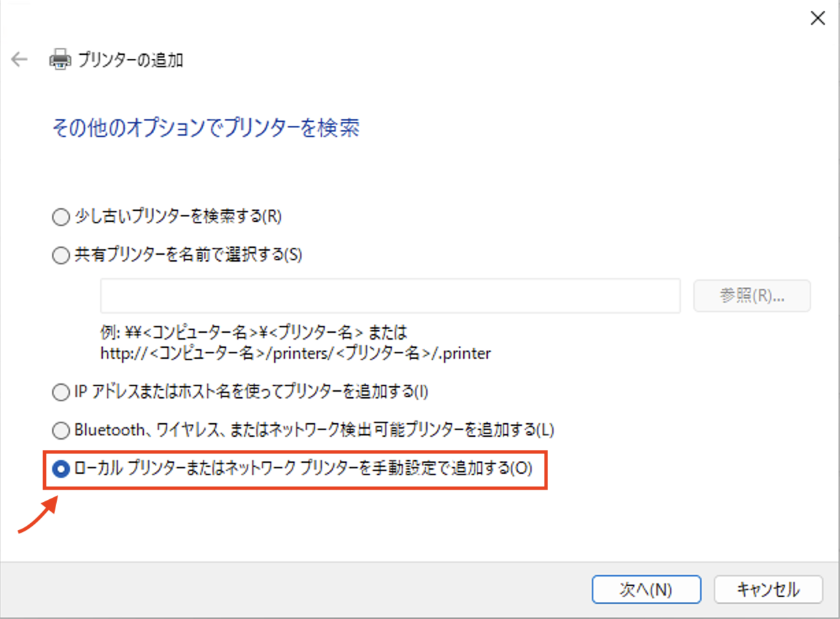
Task: Click the プリンターの追加 title text
Action: (130, 60)
